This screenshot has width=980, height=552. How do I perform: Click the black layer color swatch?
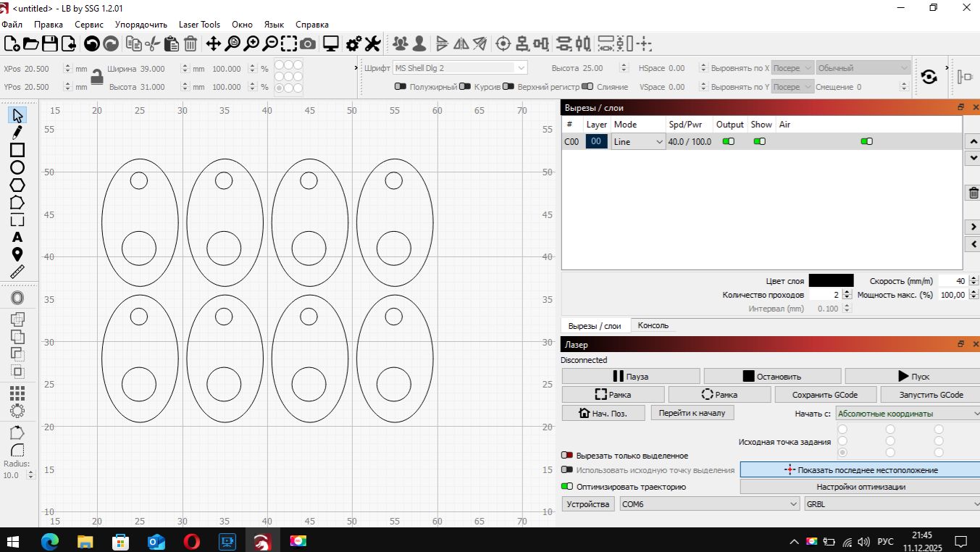tap(831, 280)
